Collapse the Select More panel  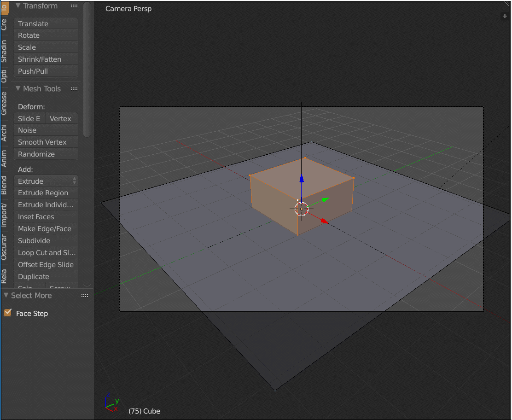coord(6,295)
